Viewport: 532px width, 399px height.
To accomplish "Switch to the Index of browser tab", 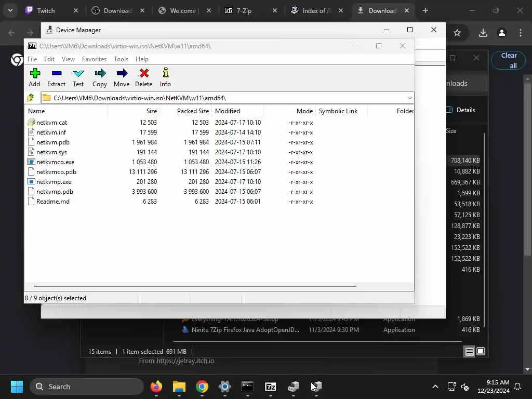I will coord(316,10).
